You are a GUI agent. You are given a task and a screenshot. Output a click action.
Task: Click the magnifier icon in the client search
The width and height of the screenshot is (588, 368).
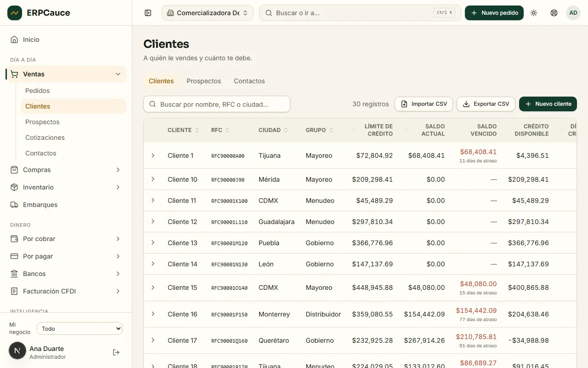point(153,104)
